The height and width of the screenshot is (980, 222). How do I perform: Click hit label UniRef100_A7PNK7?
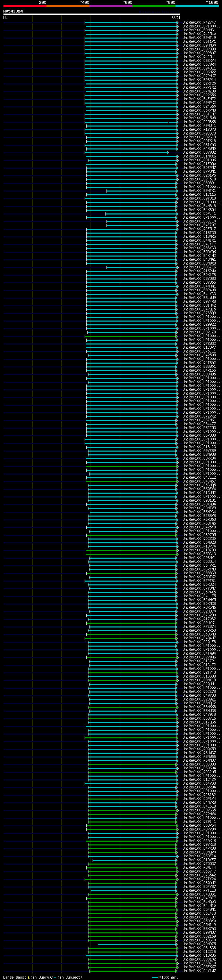point(199,76)
